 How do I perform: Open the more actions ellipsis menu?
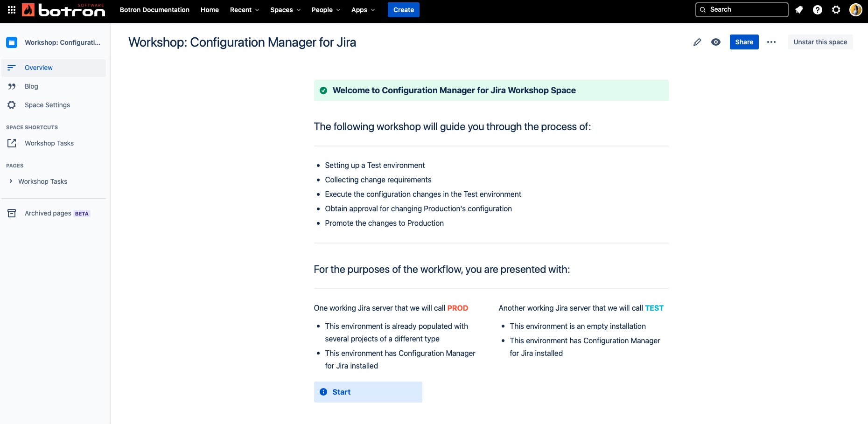(771, 42)
